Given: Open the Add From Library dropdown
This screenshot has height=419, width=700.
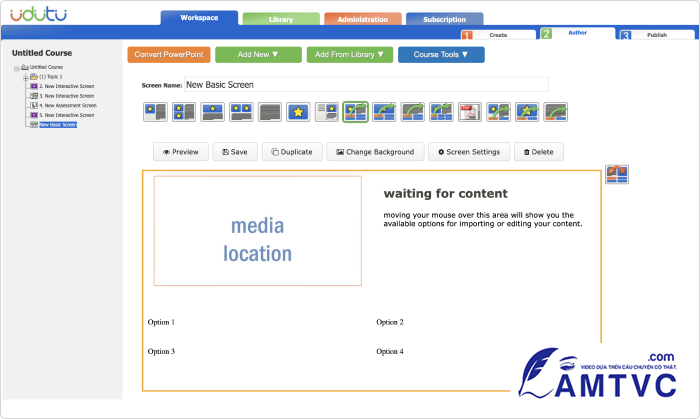Looking at the screenshot, I should pyautogui.click(x=350, y=54).
